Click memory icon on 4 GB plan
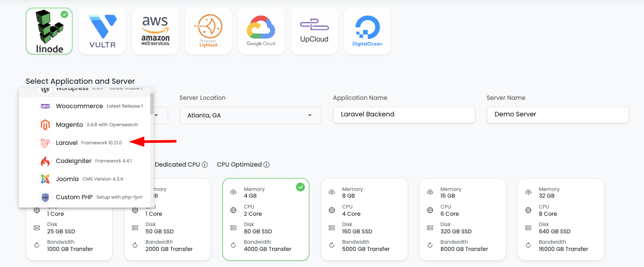The width and height of the screenshot is (644, 267). click(x=233, y=192)
